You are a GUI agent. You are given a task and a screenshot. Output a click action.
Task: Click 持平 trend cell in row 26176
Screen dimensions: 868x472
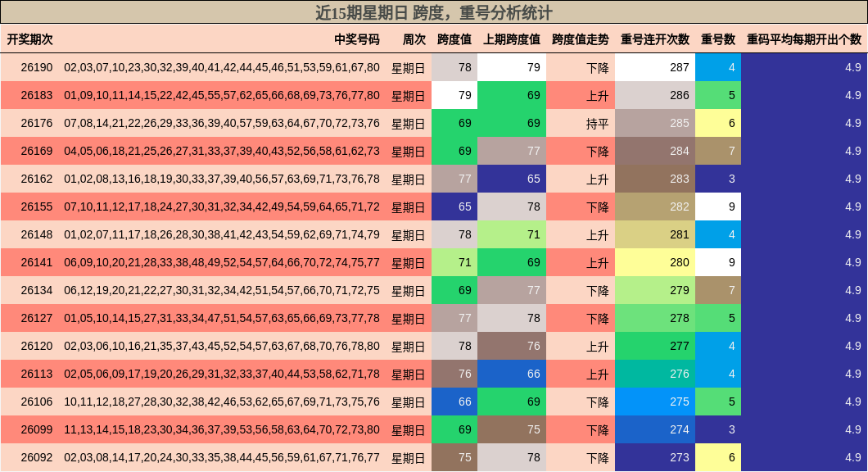(x=581, y=123)
